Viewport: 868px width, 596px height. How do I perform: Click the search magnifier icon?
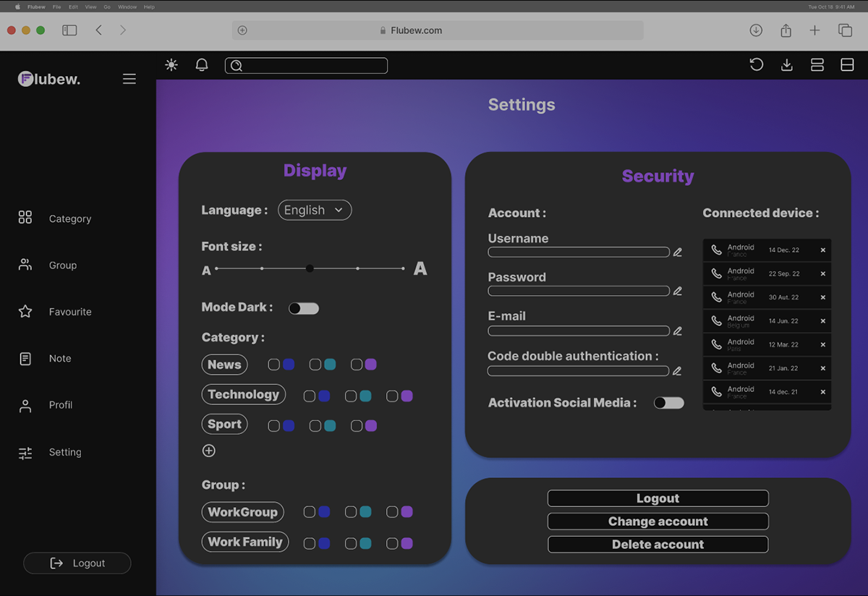(236, 66)
